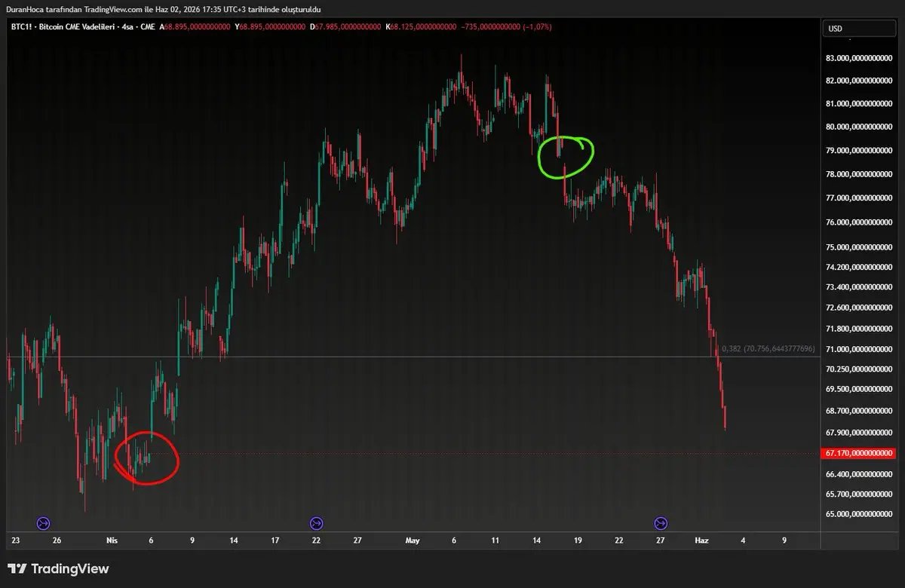Click the 70.250 price axis label
Image resolution: width=905 pixels, height=588 pixels.
860,369
